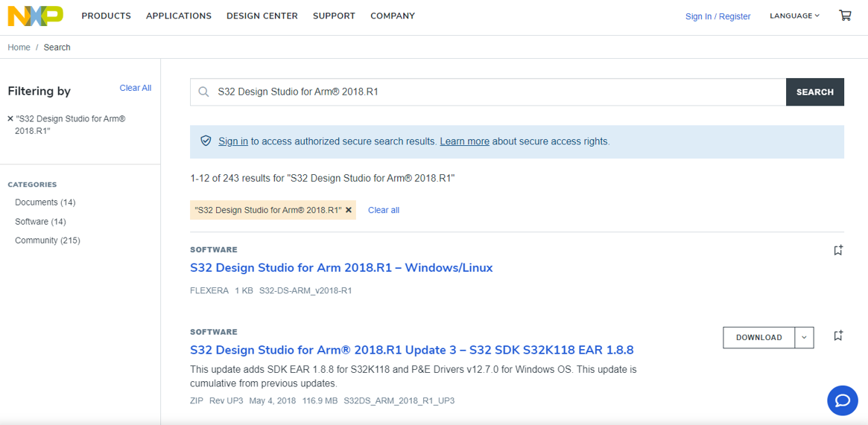Open the Support menu

pyautogui.click(x=334, y=16)
